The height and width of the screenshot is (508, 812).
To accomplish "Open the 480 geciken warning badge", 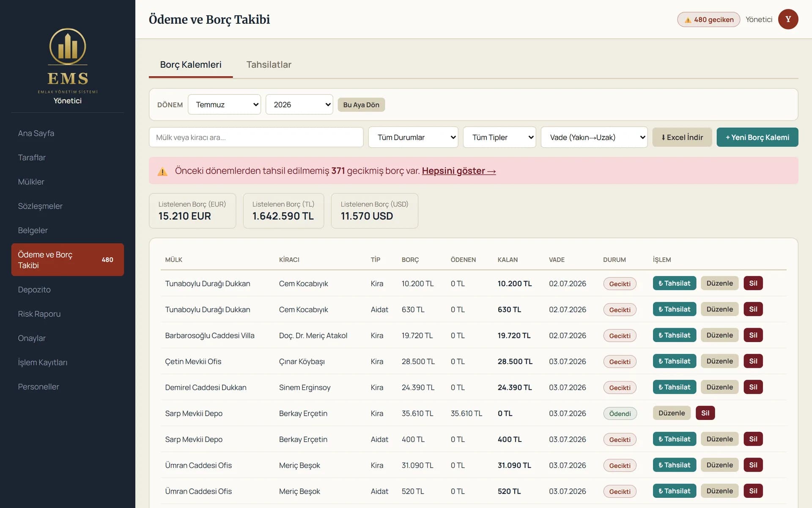I will pos(708,19).
